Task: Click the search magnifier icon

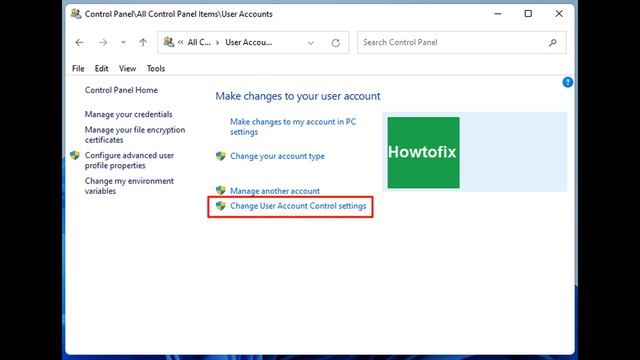Action: (x=553, y=42)
